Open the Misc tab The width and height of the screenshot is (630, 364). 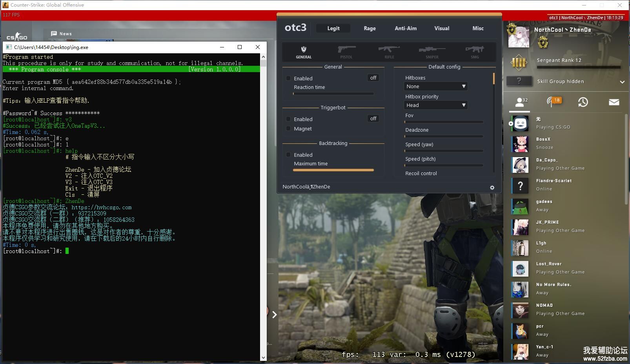pos(478,28)
